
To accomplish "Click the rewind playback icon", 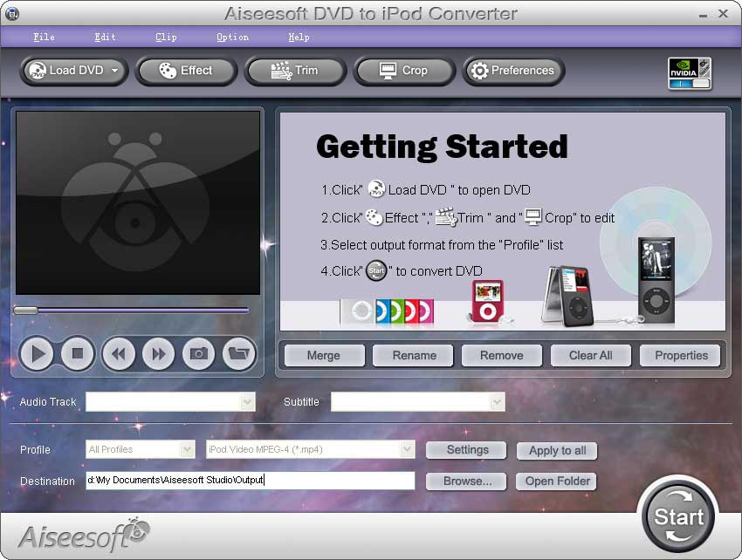I will tap(118, 353).
